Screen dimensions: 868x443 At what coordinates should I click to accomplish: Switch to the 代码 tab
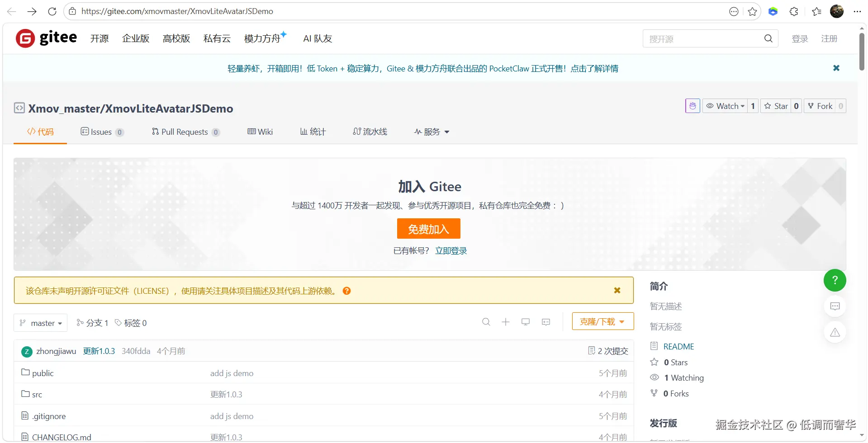coord(40,132)
